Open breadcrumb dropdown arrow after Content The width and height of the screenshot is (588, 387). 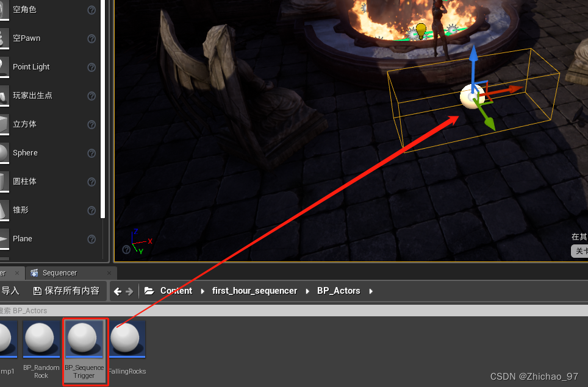[x=203, y=291]
